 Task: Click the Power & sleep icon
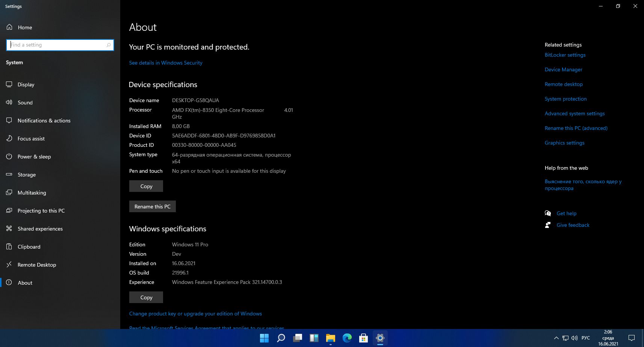9,157
